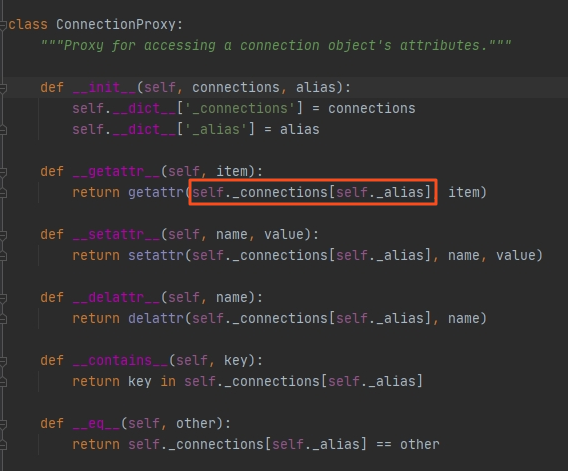Click the 'other' variable after == operator
The width and height of the screenshot is (568, 471).
coord(419,445)
